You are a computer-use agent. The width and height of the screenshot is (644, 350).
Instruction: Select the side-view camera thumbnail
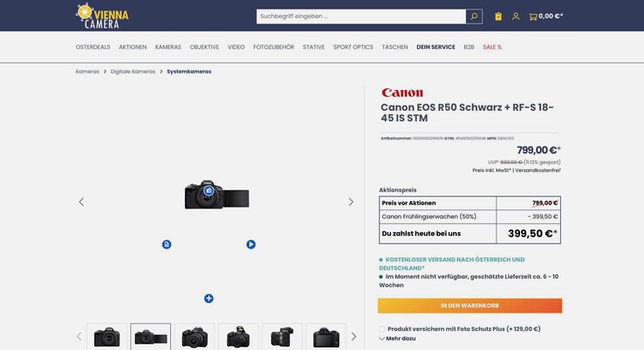282,337
